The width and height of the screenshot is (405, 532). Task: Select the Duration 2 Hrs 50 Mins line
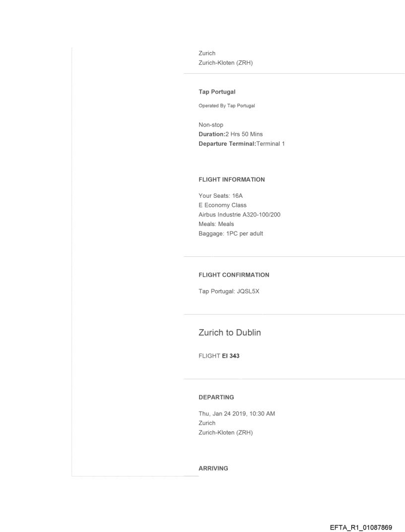click(230, 134)
